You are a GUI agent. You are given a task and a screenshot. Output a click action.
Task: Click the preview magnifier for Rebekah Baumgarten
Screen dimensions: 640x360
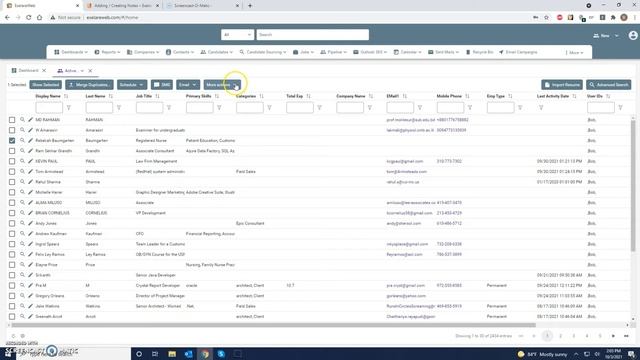point(22,140)
